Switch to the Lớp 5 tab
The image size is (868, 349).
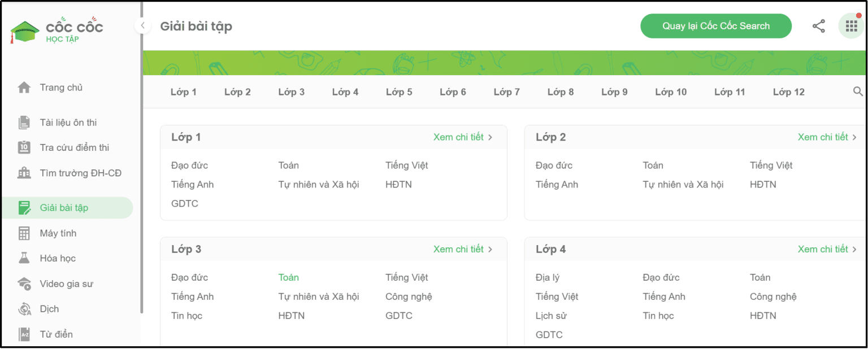click(399, 91)
